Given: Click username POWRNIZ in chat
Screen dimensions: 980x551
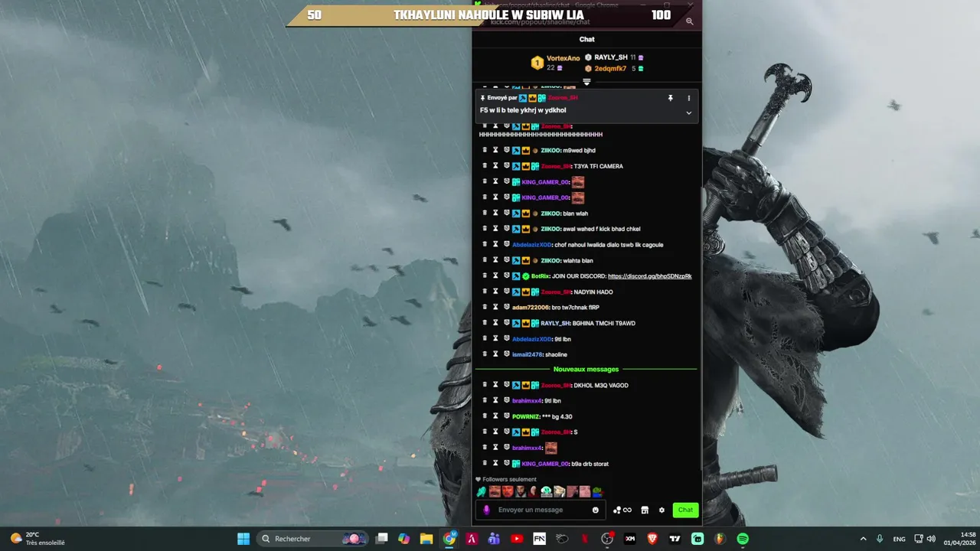Looking at the screenshot, I should point(526,416).
